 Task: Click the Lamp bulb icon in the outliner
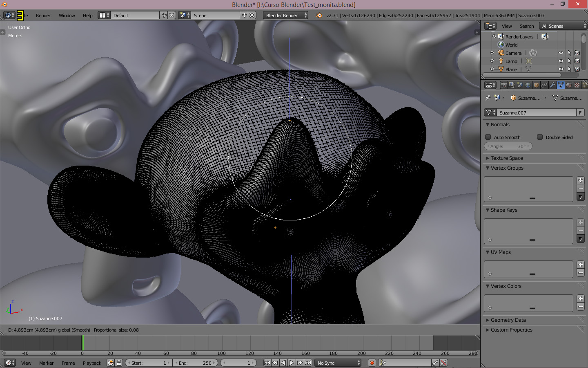501,61
